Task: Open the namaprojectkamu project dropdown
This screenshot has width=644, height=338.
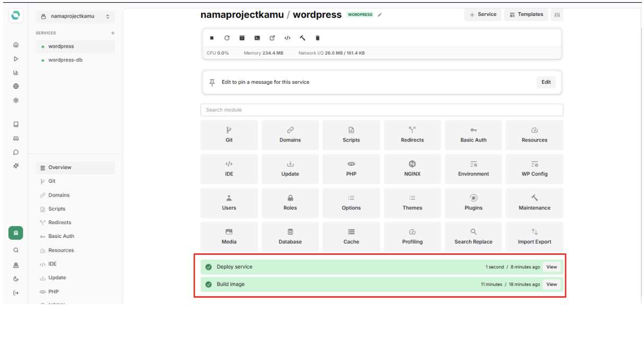Action: (x=75, y=16)
